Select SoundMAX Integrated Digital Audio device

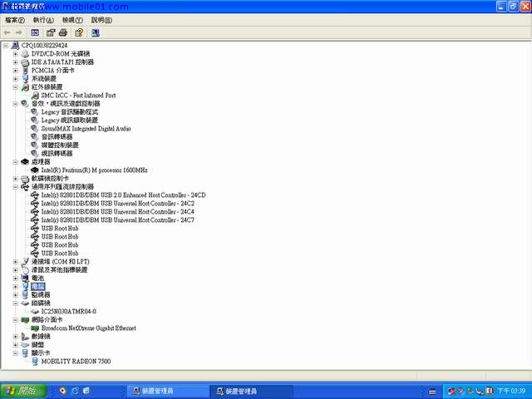86,128
